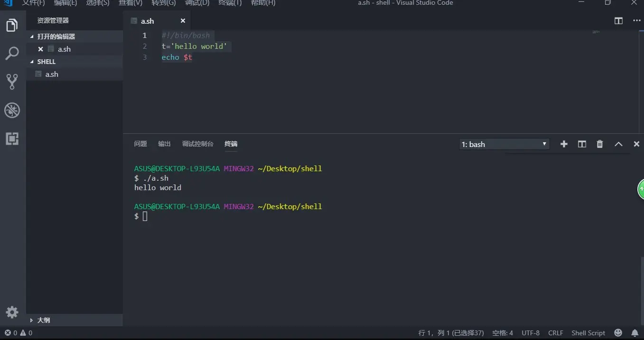644x340 pixels.
Task: Expand the 大纲 outline section
Action: [x=75, y=320]
